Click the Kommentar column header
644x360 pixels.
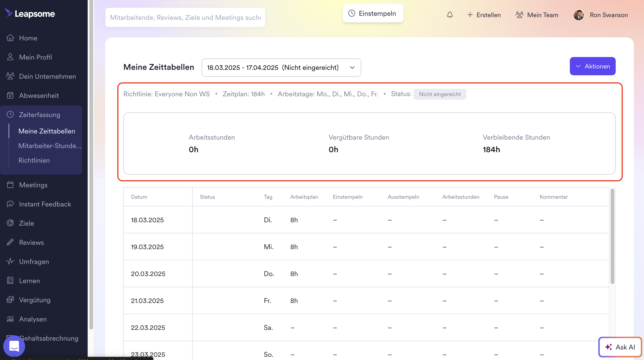tap(554, 197)
